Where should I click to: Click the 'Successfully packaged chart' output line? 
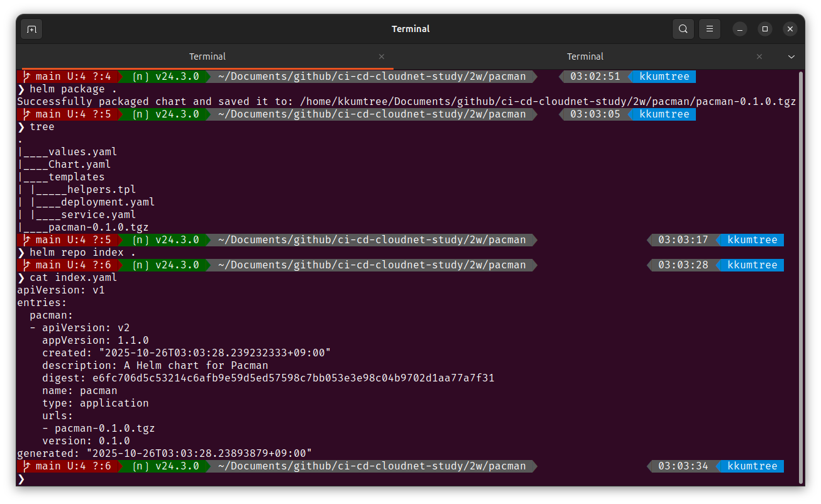click(407, 102)
